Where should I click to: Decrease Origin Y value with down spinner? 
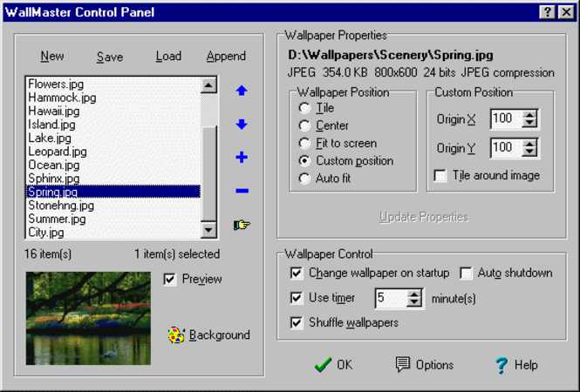coord(530,153)
